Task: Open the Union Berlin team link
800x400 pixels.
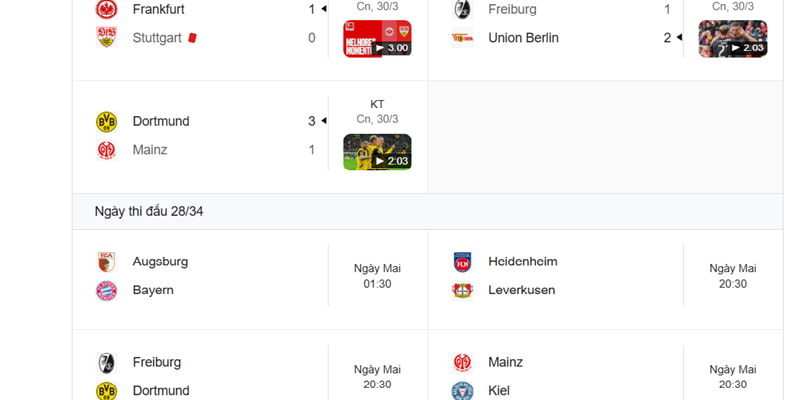Action: click(523, 38)
